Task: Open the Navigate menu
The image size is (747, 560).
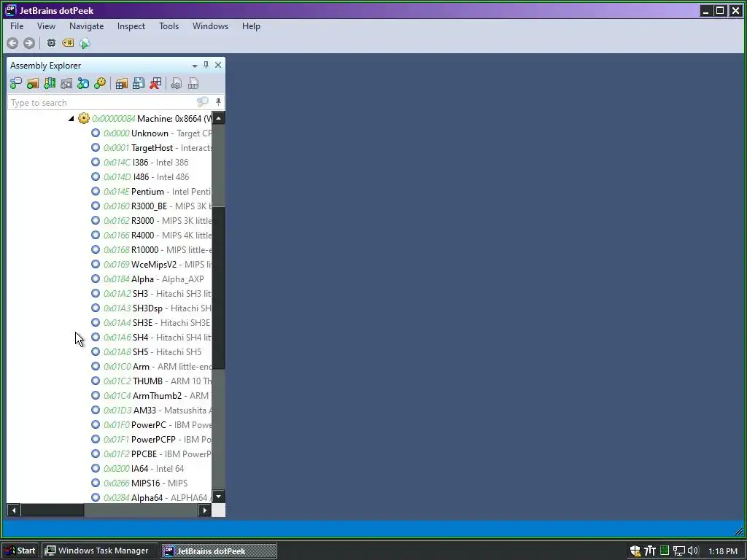Action: 86,26
